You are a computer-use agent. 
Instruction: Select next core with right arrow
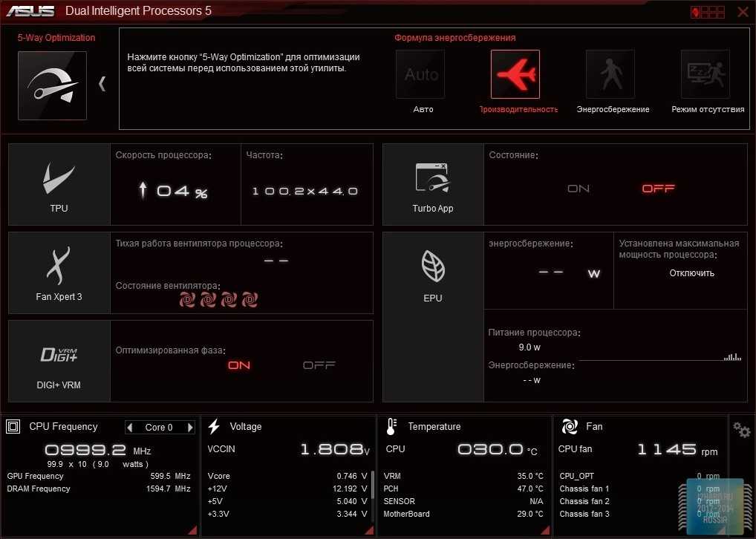coord(190,428)
